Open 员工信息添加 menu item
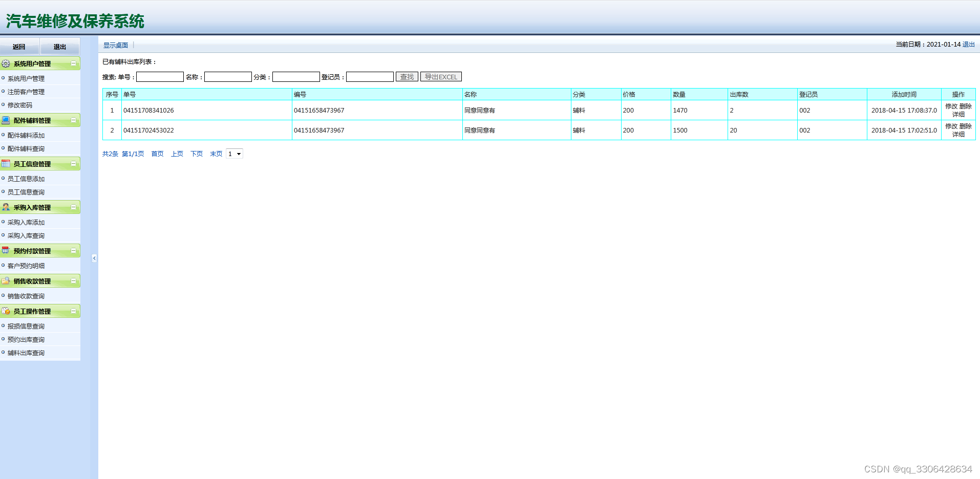 click(26, 179)
